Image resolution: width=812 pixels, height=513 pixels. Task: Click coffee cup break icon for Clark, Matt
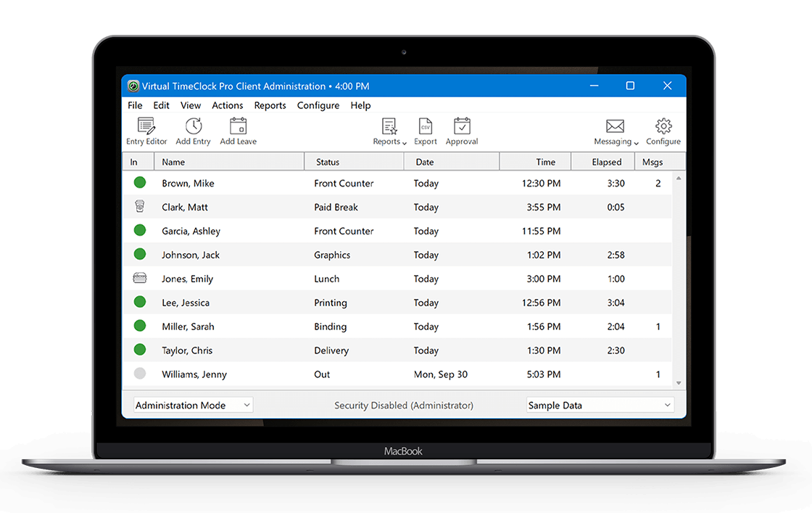pyautogui.click(x=140, y=206)
